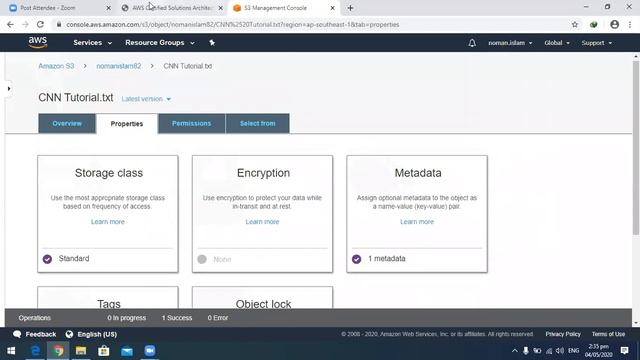Expand the left sidebar panel arrow

pos(9,89)
